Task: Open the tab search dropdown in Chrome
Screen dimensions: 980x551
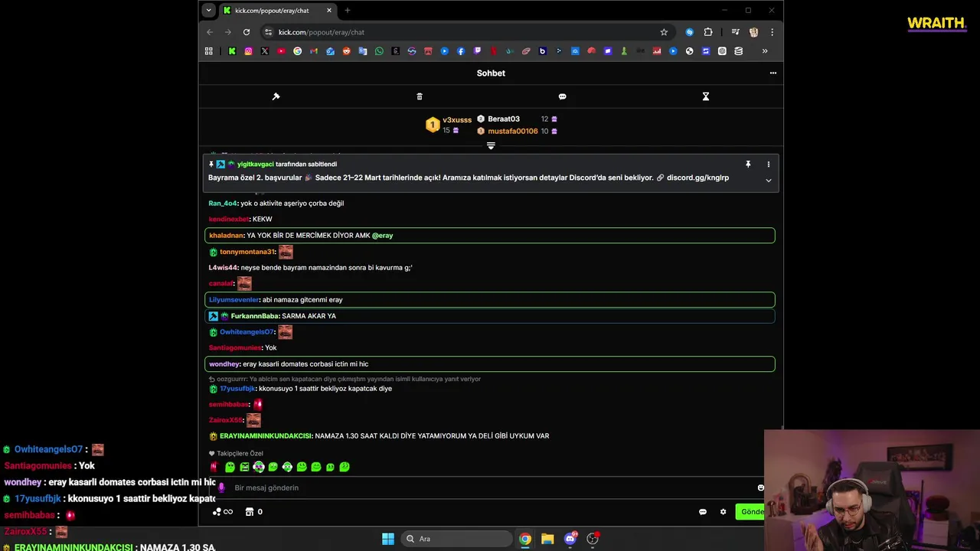Action: click(x=208, y=11)
